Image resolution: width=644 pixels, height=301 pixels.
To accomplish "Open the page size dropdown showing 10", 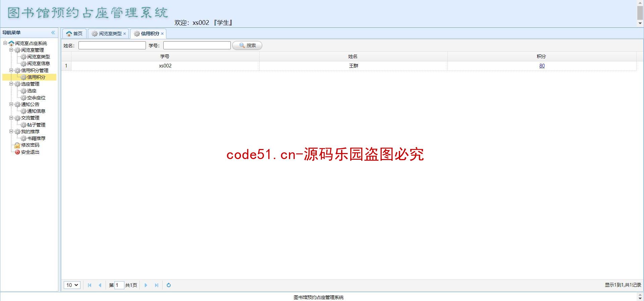I will point(72,285).
